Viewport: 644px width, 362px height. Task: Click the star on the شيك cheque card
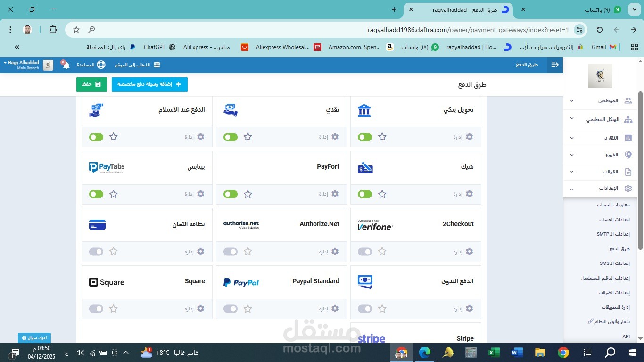click(x=382, y=194)
